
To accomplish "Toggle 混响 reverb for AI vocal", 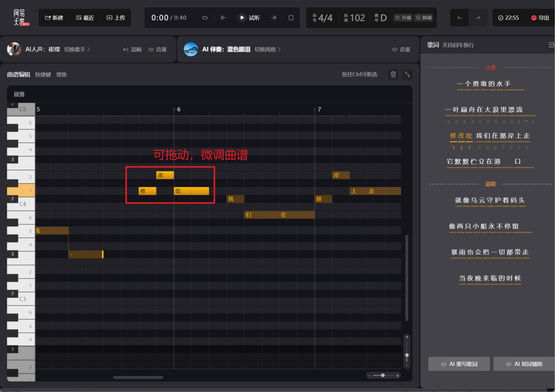I will pyautogui.click(x=132, y=49).
